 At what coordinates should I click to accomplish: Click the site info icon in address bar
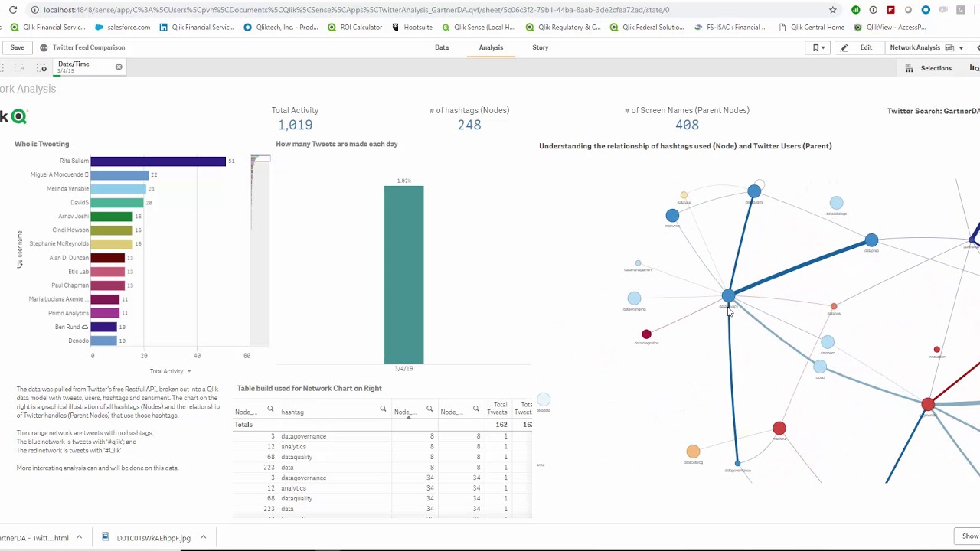[x=35, y=10]
